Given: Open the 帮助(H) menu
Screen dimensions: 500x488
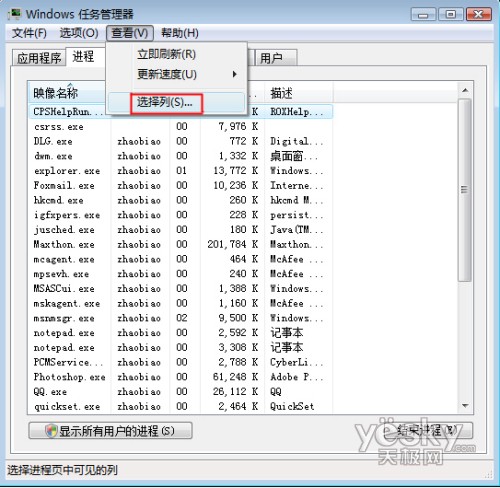Looking at the screenshot, I should point(180,33).
